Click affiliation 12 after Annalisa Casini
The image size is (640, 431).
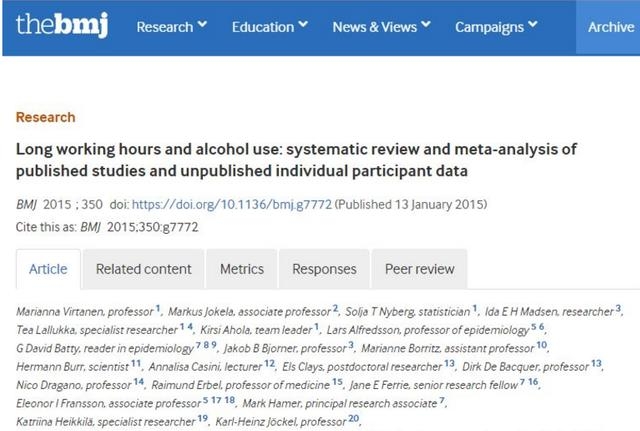pos(269,363)
